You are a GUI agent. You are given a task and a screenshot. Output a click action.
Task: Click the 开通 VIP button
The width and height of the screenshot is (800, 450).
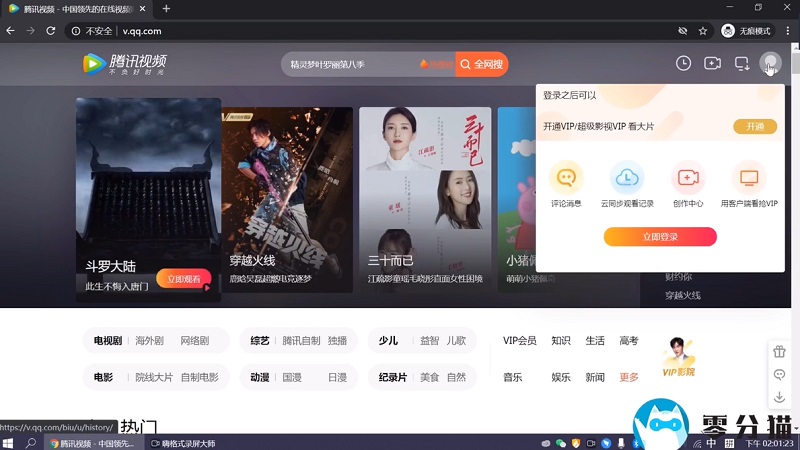pos(754,126)
